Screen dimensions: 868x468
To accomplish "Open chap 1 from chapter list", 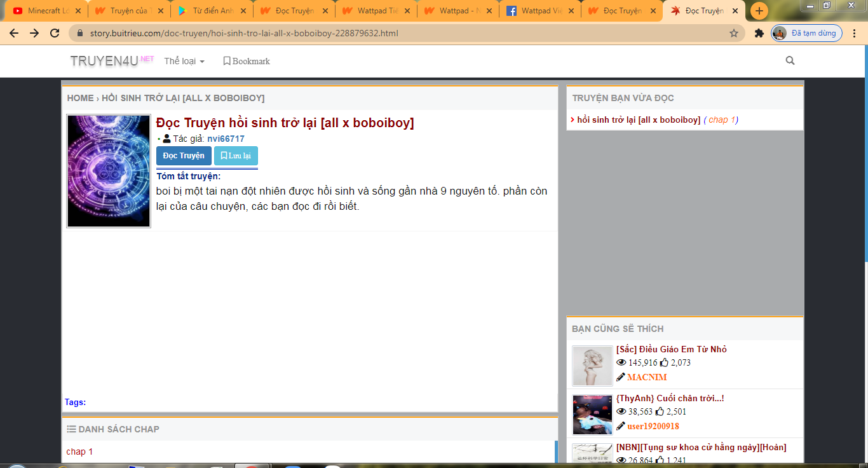I will [79, 451].
